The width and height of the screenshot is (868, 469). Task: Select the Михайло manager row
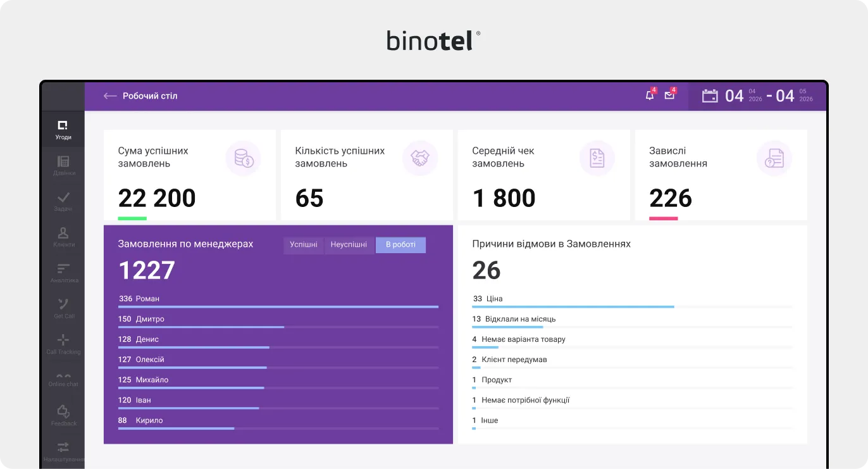278,382
